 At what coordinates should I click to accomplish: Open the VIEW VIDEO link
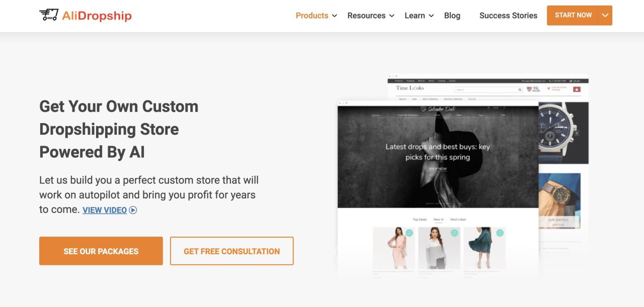point(105,210)
